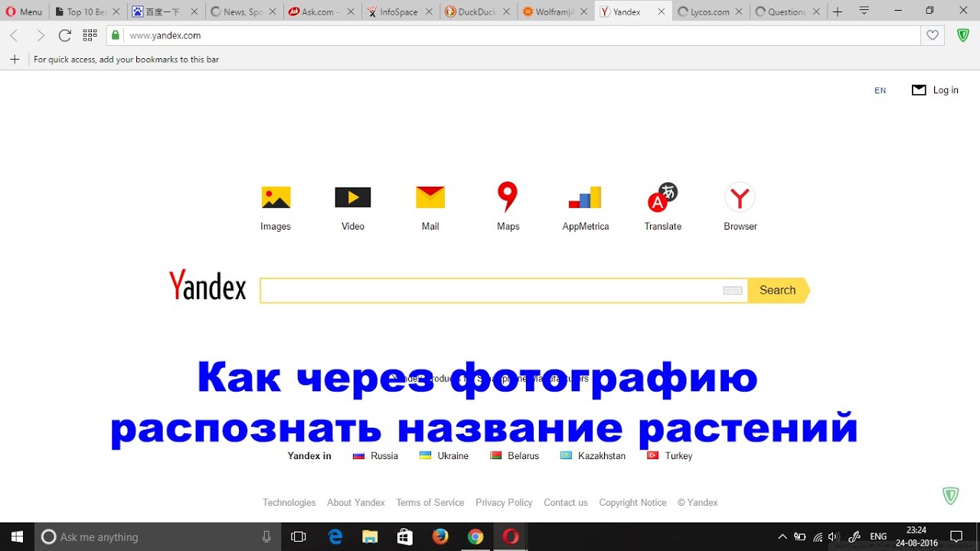980x551 pixels.
Task: Open Yandex Translate icon
Action: coord(662,197)
